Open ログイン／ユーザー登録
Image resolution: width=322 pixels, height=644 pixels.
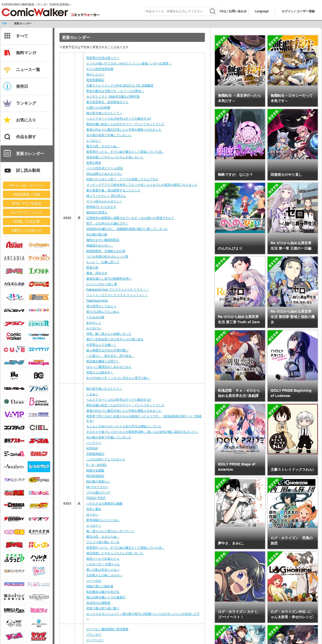coord(298,11)
